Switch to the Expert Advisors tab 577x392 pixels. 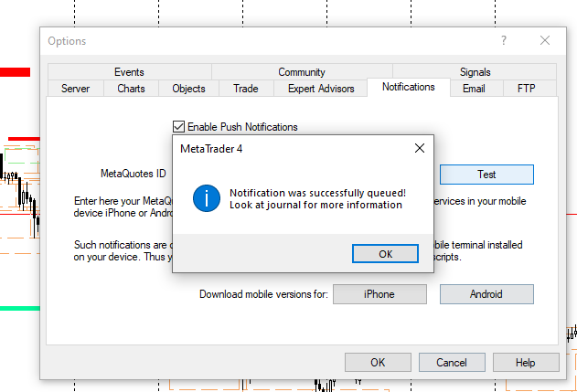[x=321, y=89]
